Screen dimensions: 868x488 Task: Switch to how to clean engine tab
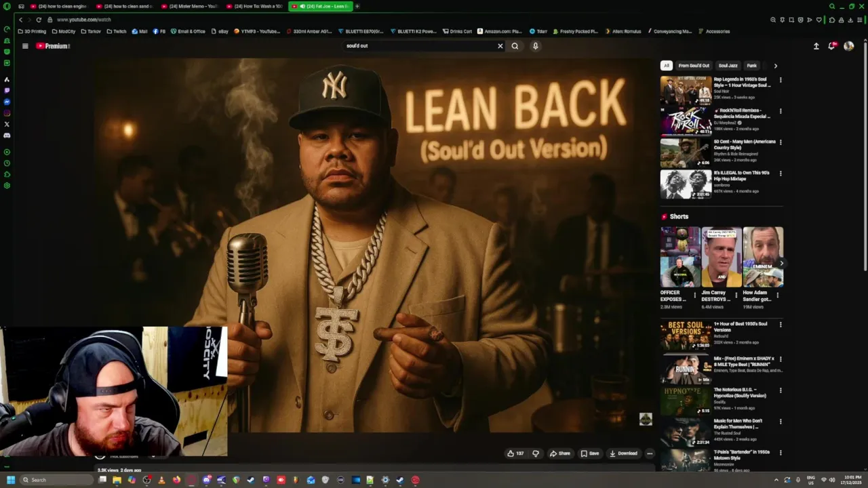59,6
